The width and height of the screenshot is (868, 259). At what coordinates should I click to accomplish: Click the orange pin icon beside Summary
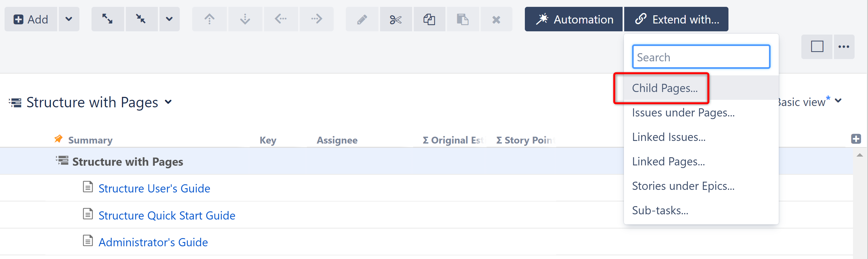coord(58,139)
